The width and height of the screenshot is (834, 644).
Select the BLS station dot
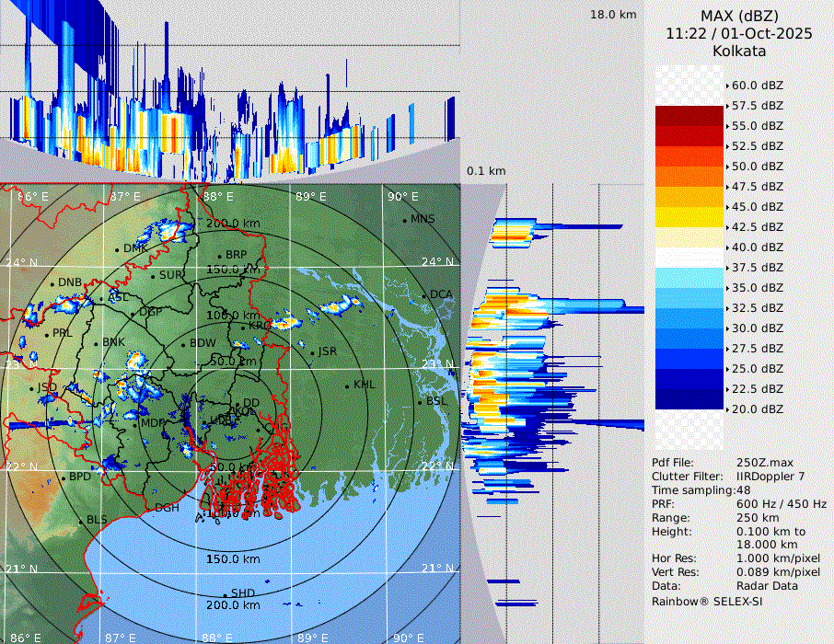pos(81,521)
